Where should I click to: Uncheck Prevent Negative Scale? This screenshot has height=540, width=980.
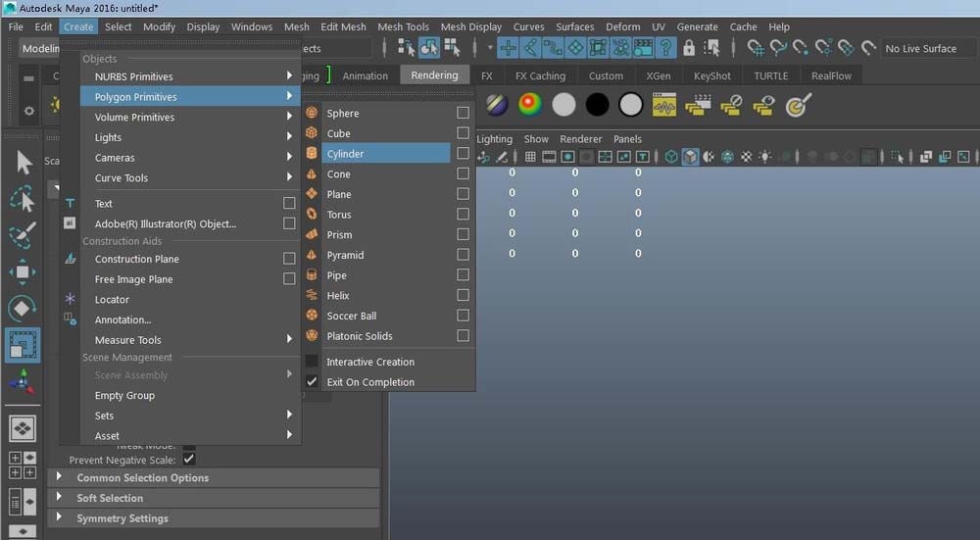click(x=189, y=459)
